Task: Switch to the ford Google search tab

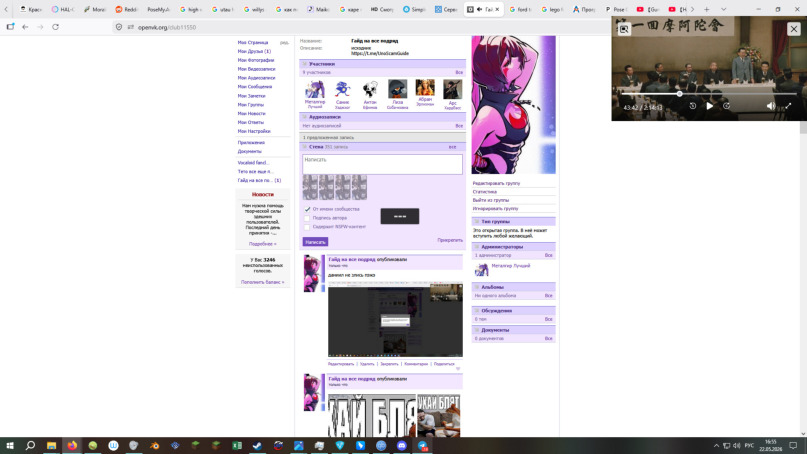Action: tap(521, 9)
